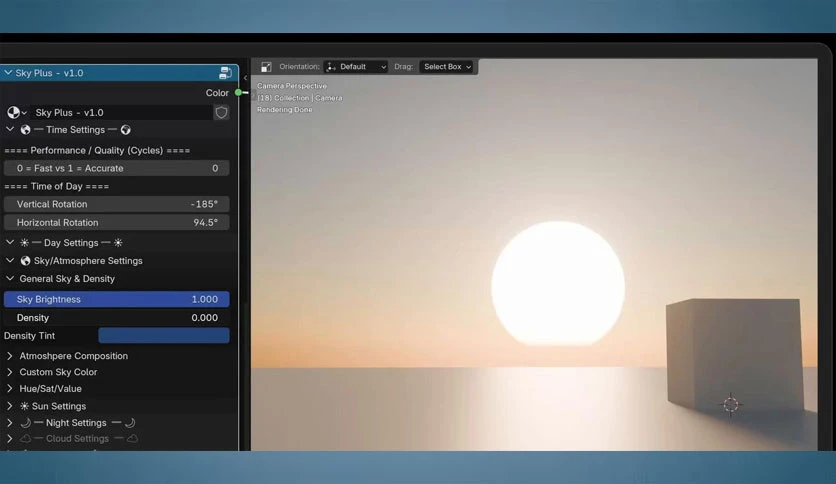Click the node group icon in Sky Plus header
This screenshot has width=836, height=484.
click(225, 73)
